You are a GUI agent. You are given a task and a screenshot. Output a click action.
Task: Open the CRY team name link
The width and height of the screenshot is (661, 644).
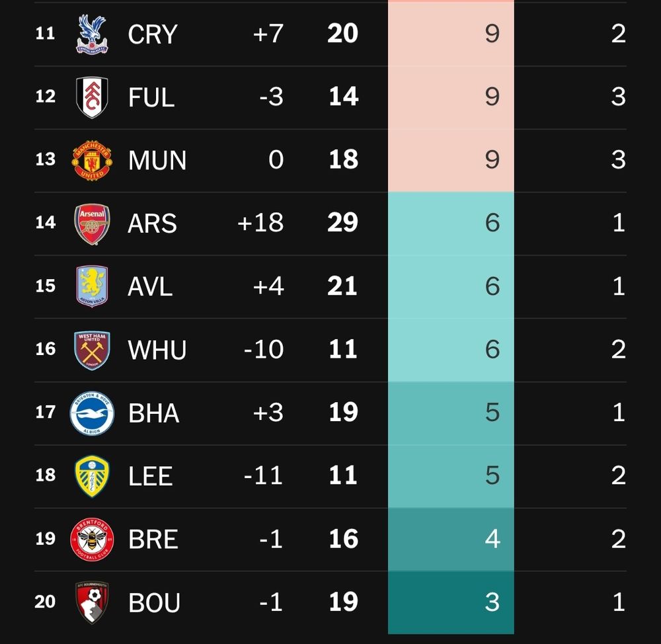pyautogui.click(x=153, y=34)
